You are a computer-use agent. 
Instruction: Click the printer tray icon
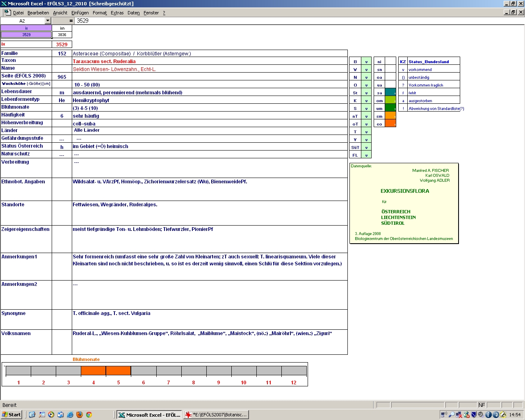(503, 415)
